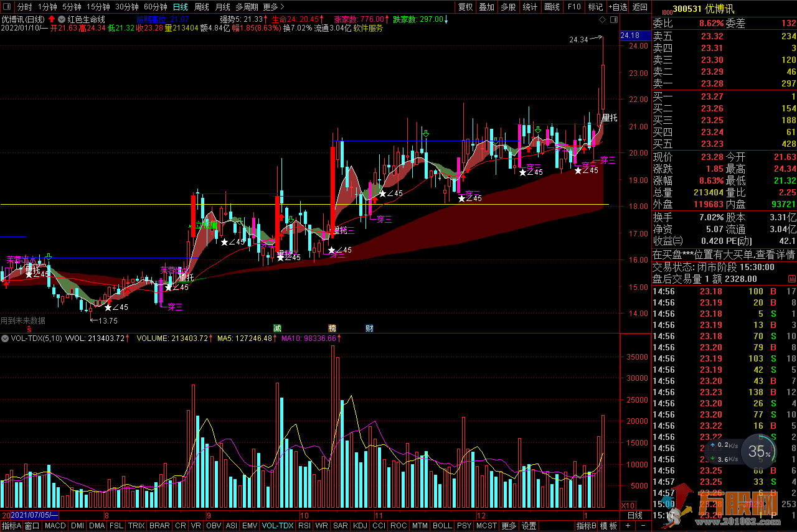Switch the sub-chart to DMI
This screenshot has height=532, width=797.
pos(77,526)
